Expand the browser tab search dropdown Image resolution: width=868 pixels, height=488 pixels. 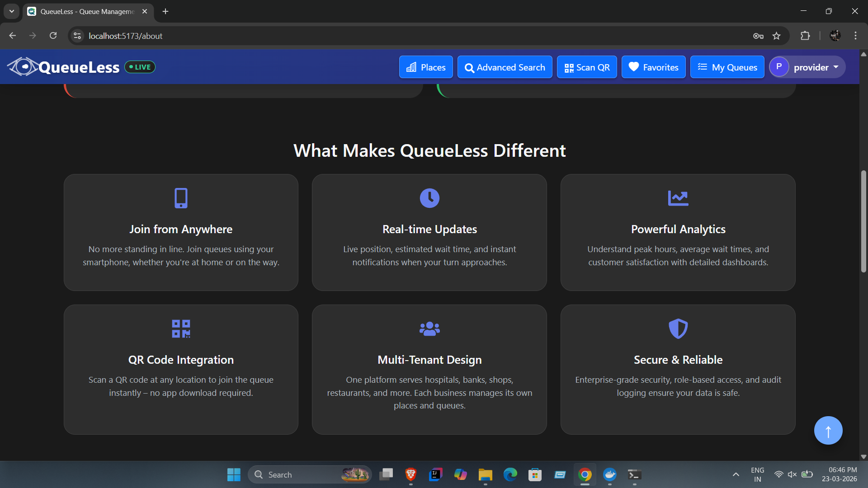pos(12,11)
